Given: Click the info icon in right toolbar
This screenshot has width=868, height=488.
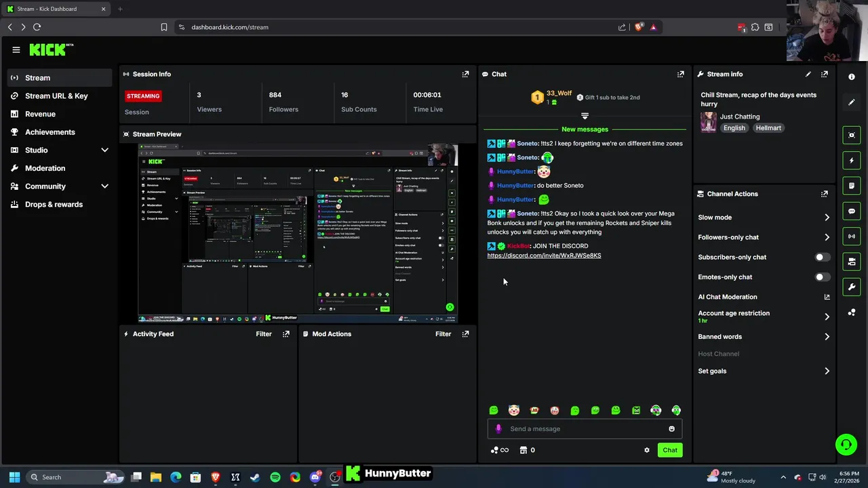Looking at the screenshot, I should [x=852, y=77].
